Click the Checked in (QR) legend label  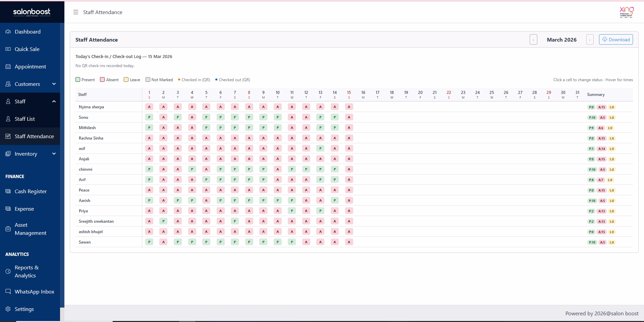point(196,80)
